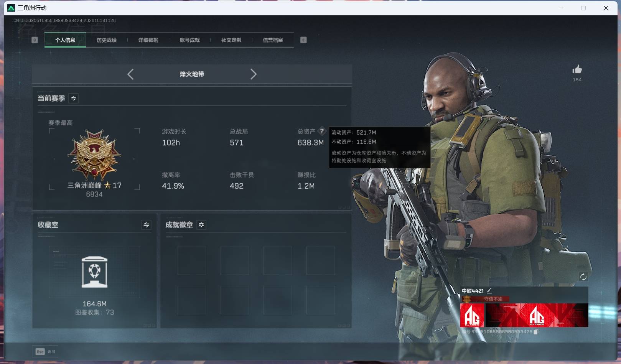The image size is (621, 364).
Task: Click the 638.3M total assets value
Action: [310, 143]
